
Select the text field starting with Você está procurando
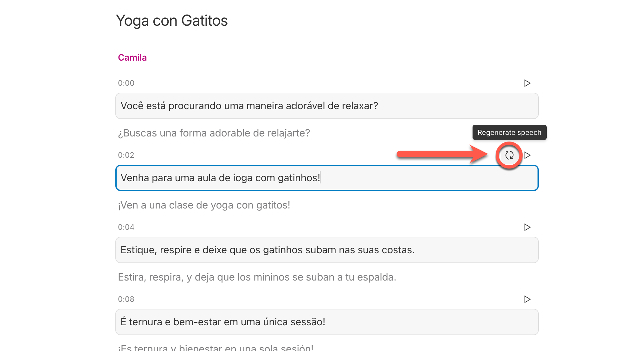(x=326, y=106)
